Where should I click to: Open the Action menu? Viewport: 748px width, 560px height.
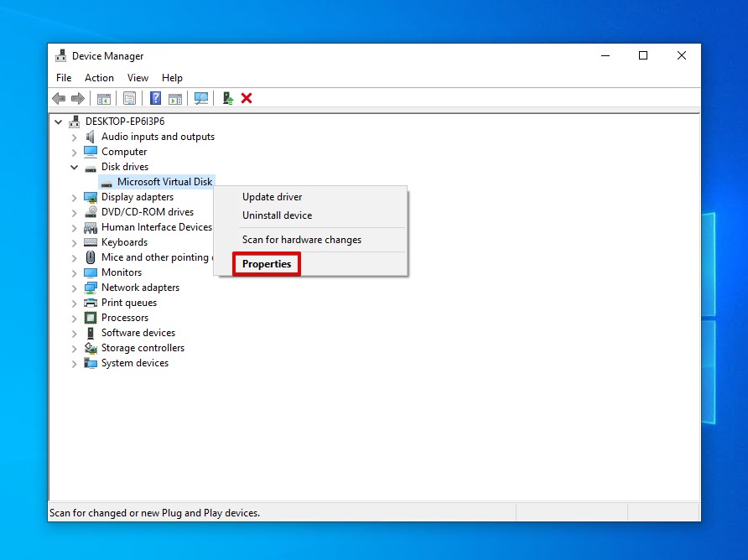[99, 78]
